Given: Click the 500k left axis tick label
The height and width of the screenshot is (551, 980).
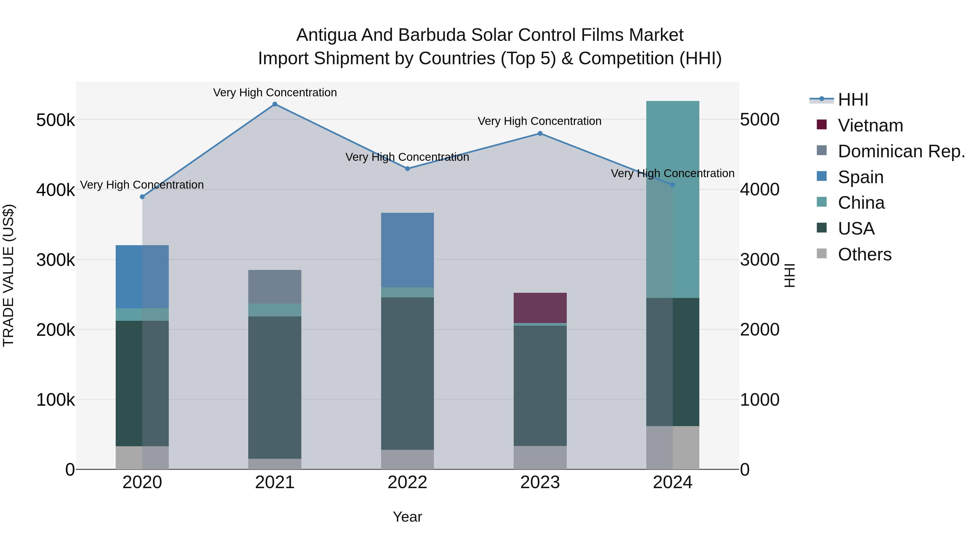Looking at the screenshot, I should click(56, 120).
